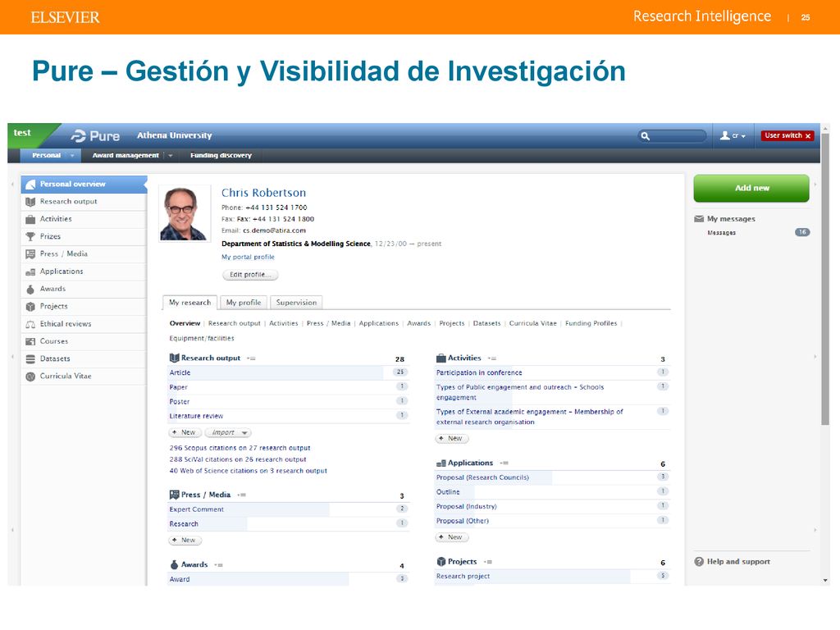
Task: Open 40 Web of Science citations link
Action: click(248, 471)
